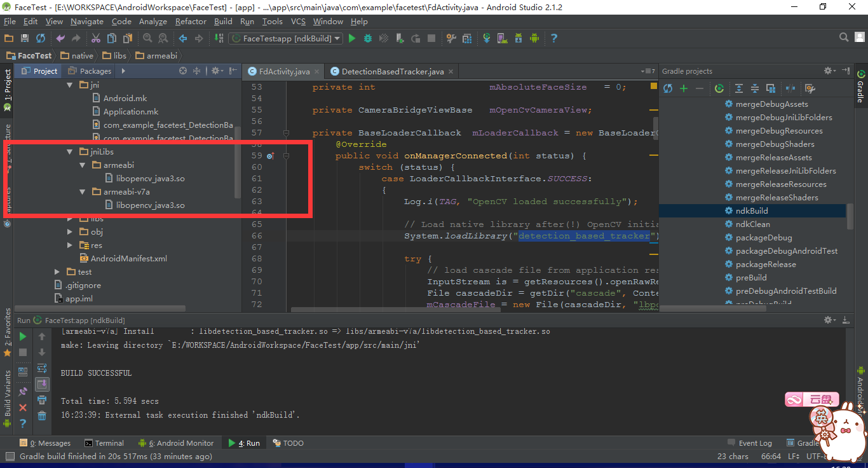Toggle Scroll to the end in console
Image resolution: width=868 pixels, height=468 pixels.
(42, 384)
